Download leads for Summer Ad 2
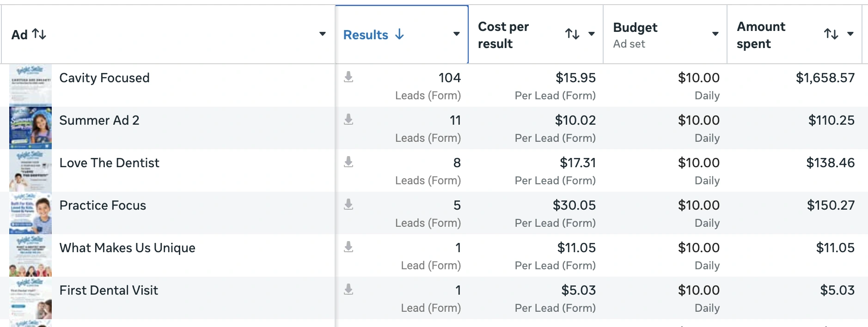 [x=348, y=120]
